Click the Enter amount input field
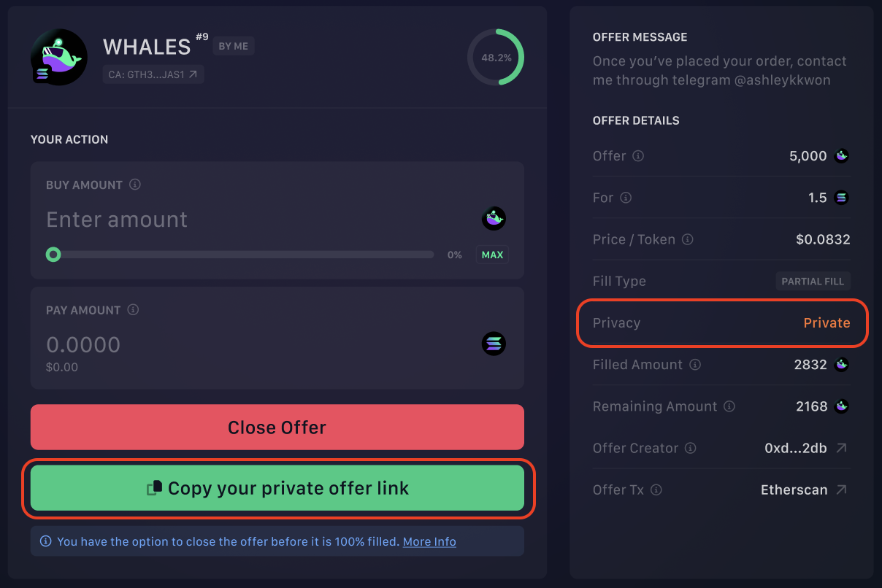The height and width of the screenshot is (588, 882). (x=219, y=219)
